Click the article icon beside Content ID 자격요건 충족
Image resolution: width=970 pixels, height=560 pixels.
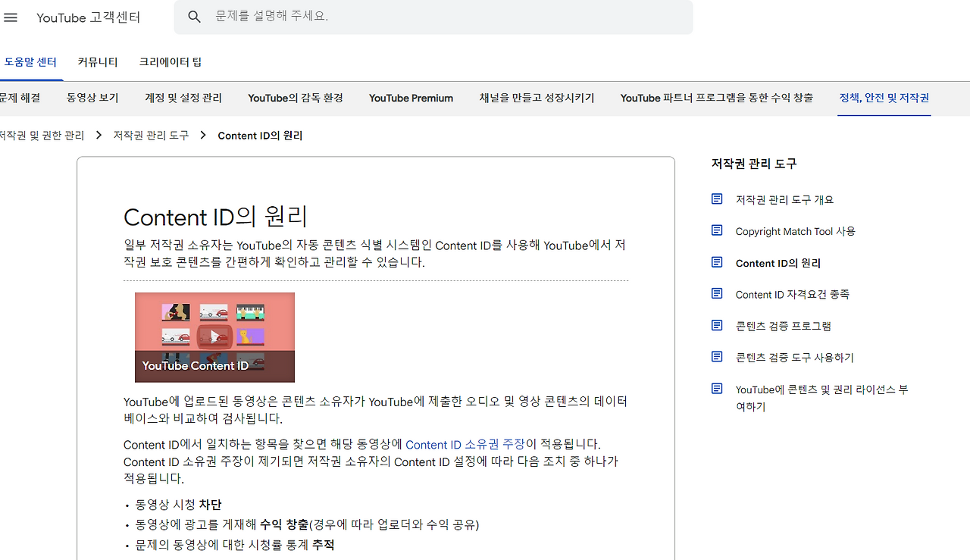pyautogui.click(x=717, y=293)
